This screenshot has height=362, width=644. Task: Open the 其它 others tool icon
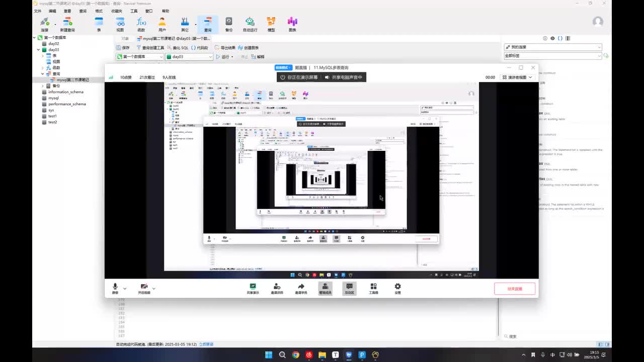coord(185,24)
